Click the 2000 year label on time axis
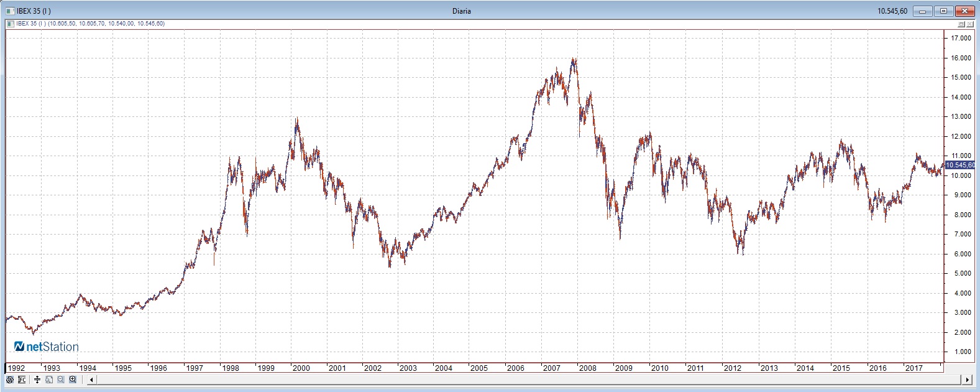 pos(301,368)
